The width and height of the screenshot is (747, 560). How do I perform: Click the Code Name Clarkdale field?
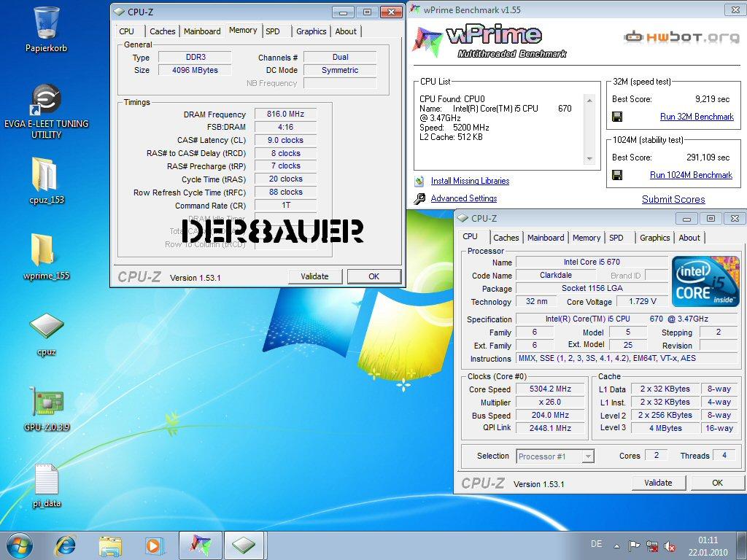[555, 275]
